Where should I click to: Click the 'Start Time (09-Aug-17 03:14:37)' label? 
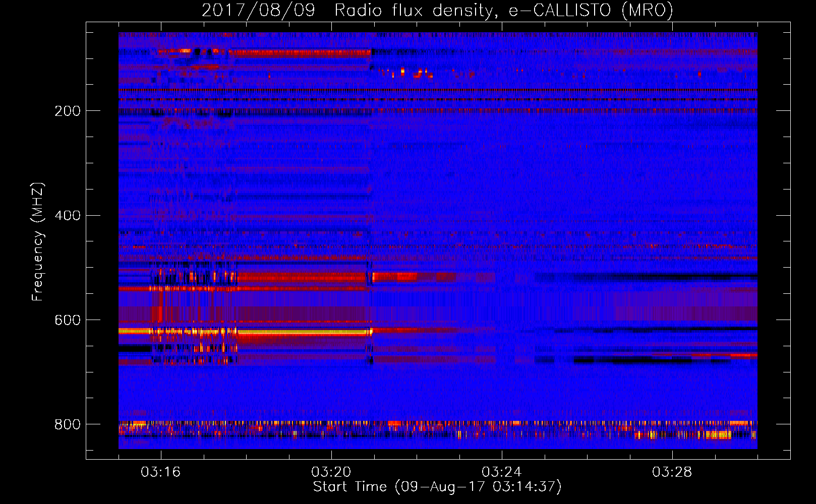tap(437, 487)
